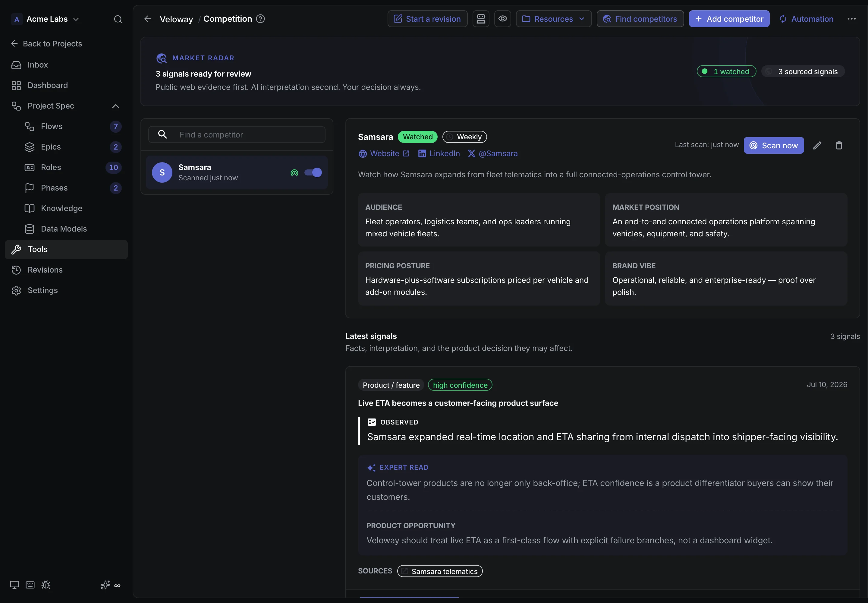Viewport: 868px width, 603px height.
Task: Open Inbox in sidebar
Action: click(67, 65)
